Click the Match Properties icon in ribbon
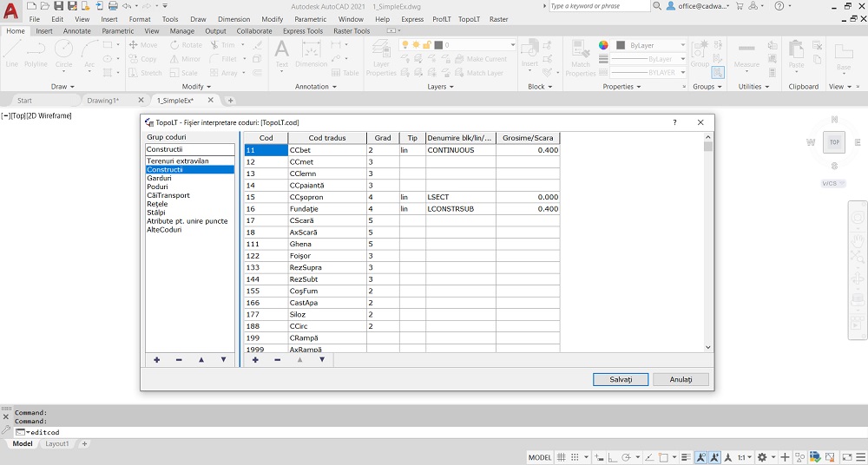The width and height of the screenshot is (868, 465). coord(580,58)
